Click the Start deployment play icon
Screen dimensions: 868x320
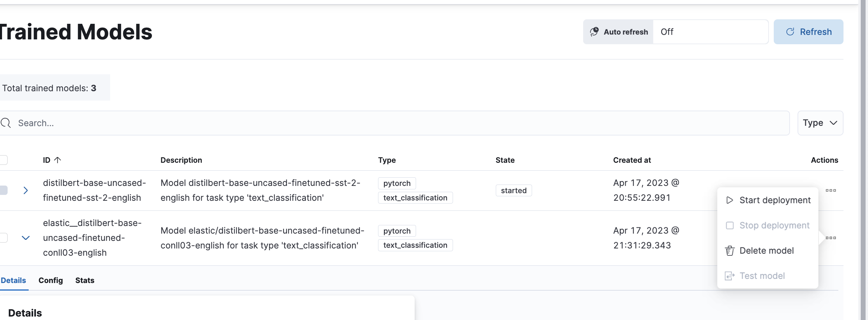730,200
